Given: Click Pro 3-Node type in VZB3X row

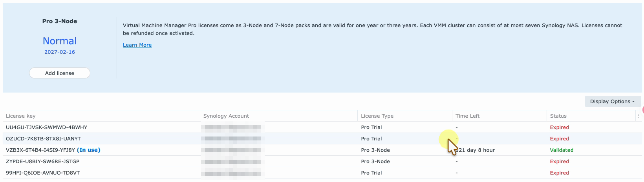Looking at the screenshot, I should [375, 150].
